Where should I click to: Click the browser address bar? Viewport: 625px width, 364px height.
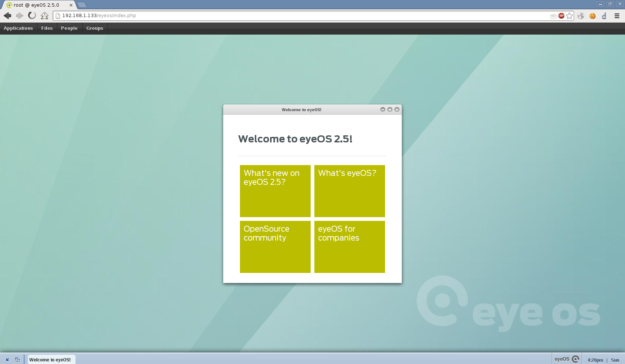tap(298, 16)
